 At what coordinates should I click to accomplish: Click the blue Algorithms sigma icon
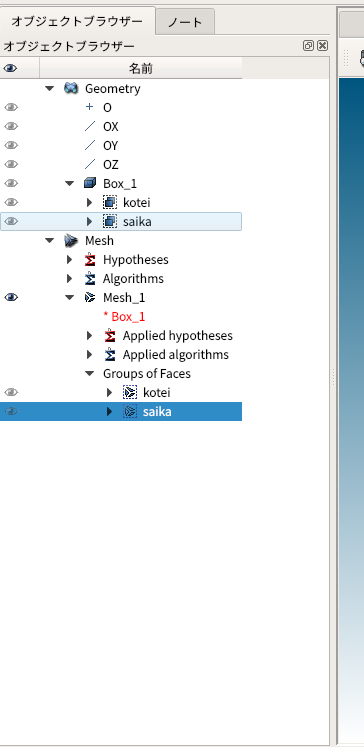pos(90,279)
